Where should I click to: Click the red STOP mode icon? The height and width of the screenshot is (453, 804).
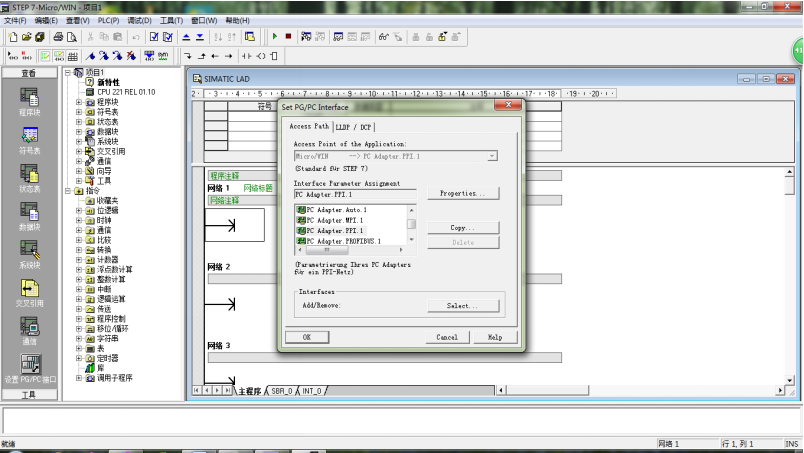click(288, 36)
